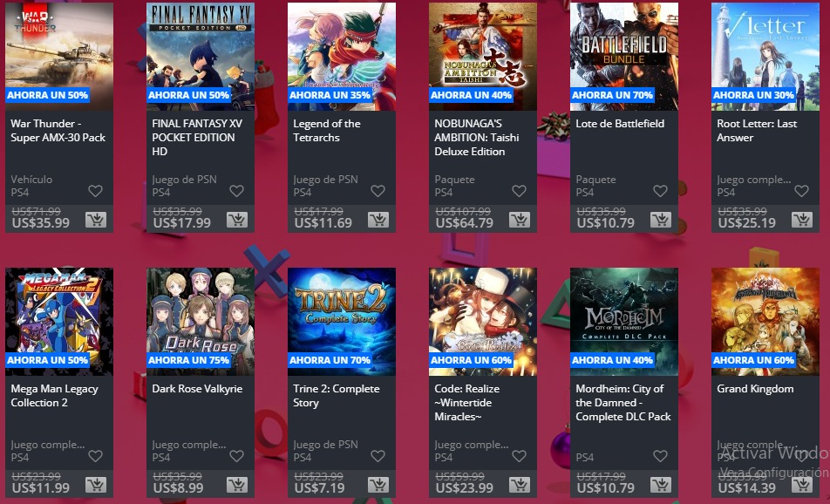Add Final Fantasy XV Pocket Edition to cart
Viewport: 830px width, 504px height.
coord(237,220)
